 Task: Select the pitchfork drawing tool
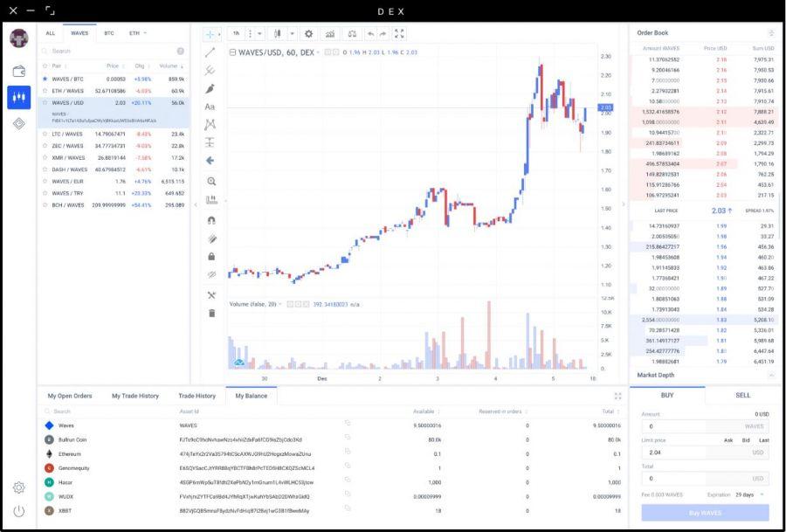[x=210, y=70]
